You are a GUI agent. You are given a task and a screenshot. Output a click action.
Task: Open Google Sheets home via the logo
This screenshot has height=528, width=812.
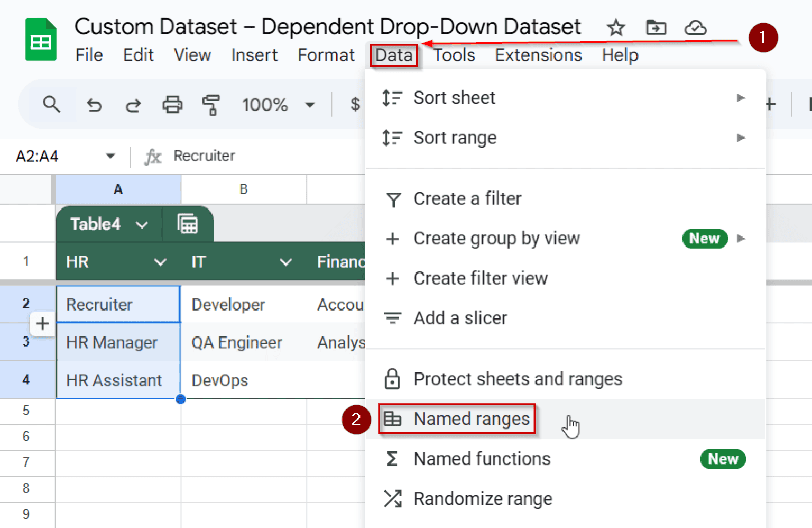coord(40,39)
